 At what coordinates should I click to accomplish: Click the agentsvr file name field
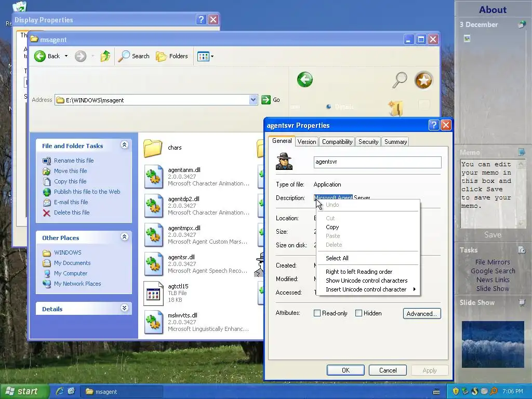(377, 162)
